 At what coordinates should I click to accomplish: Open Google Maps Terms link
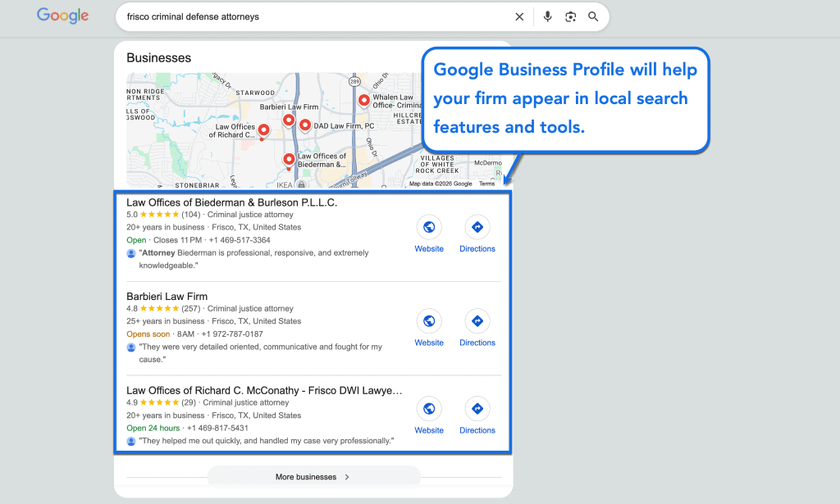click(x=487, y=184)
